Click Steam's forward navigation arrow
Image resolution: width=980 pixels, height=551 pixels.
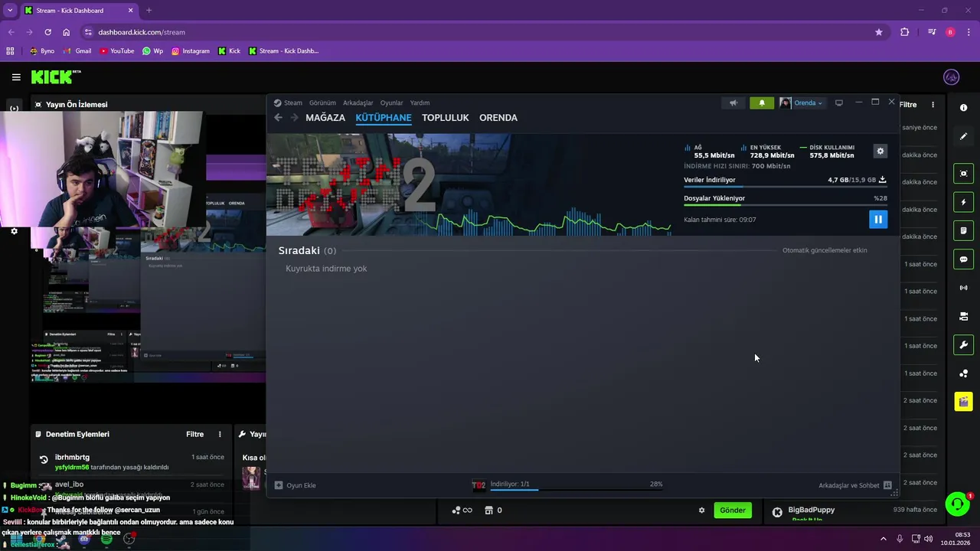tap(293, 118)
